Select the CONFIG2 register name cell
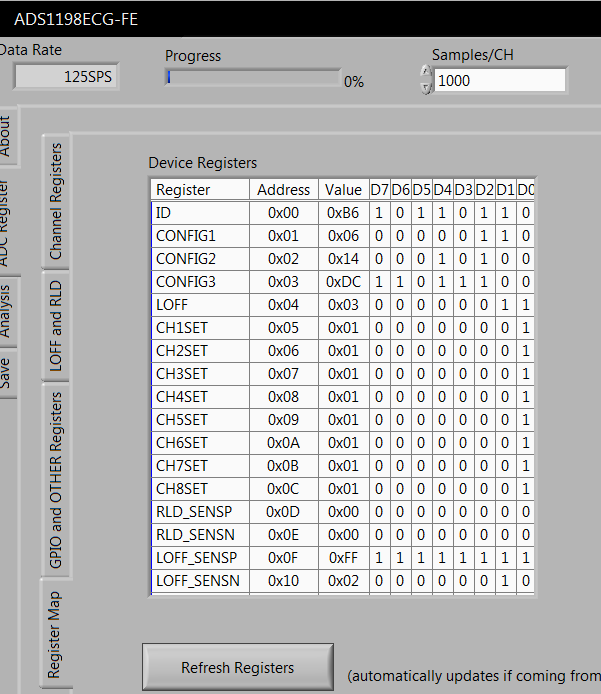 (200, 259)
